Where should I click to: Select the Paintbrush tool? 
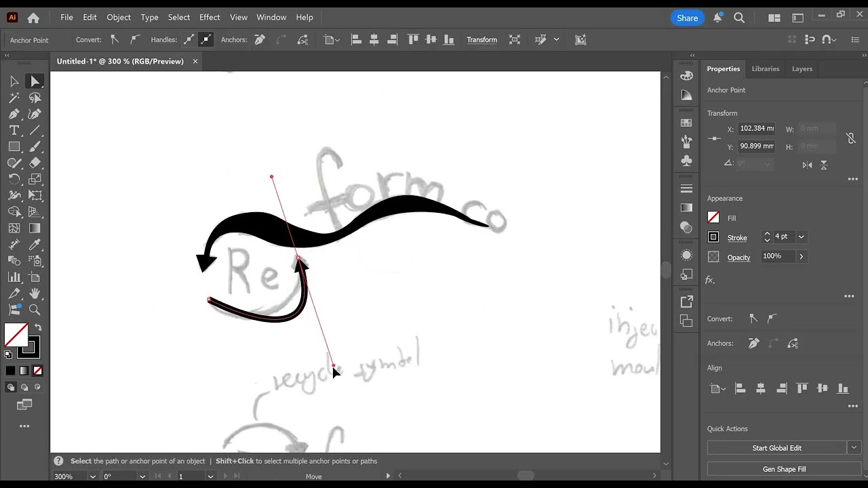click(35, 146)
